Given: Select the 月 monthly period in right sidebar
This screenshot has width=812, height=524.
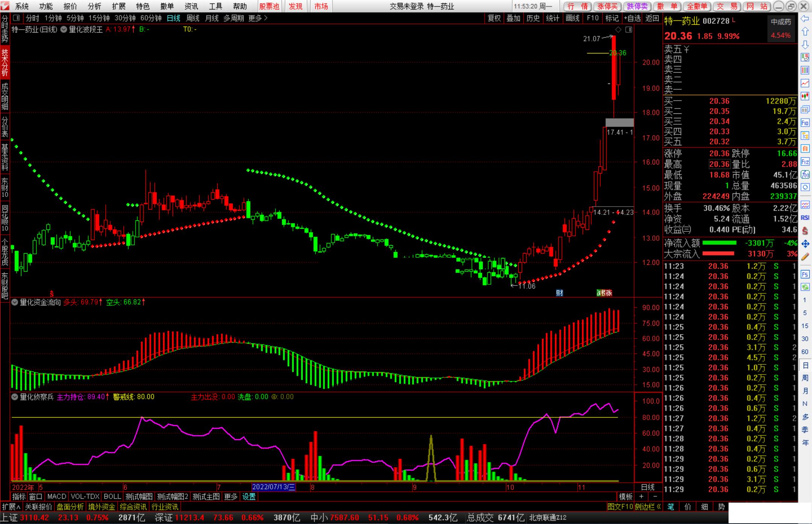Looking at the screenshot, I should [805, 391].
